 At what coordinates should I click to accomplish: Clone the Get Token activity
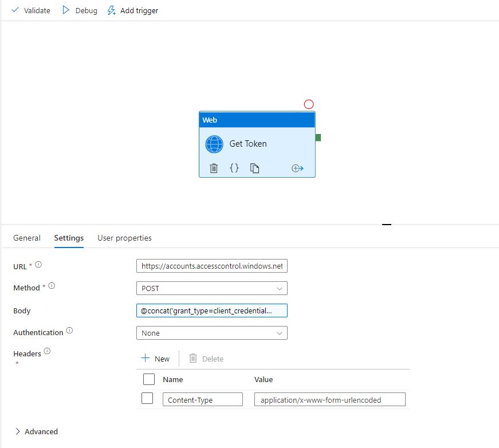coord(255,168)
